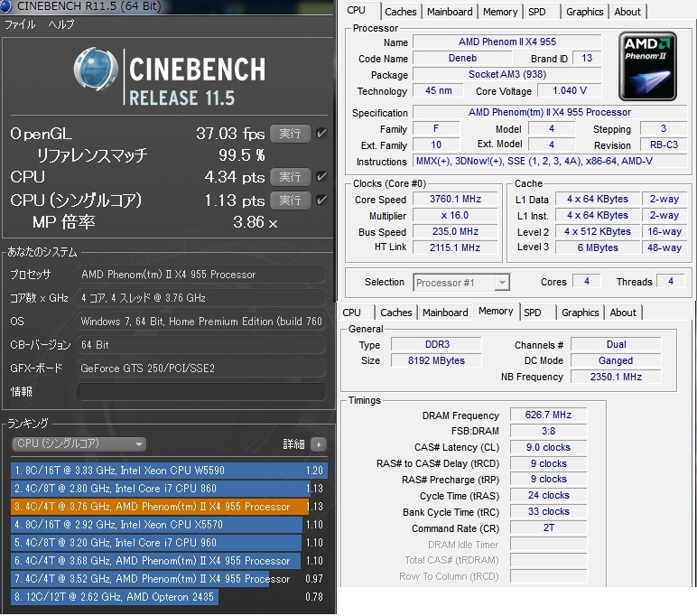
Task: Click memory Size value 8192 MBytes
Action: pyautogui.click(x=436, y=360)
